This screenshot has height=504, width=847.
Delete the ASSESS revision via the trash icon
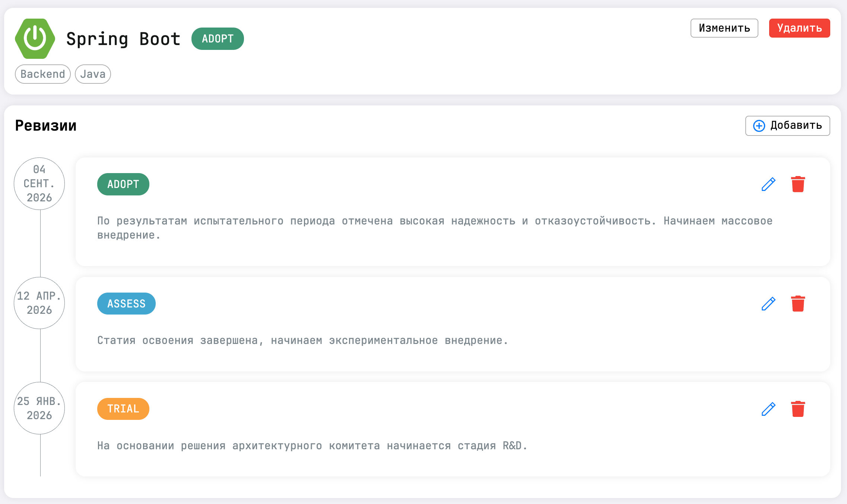click(x=798, y=304)
